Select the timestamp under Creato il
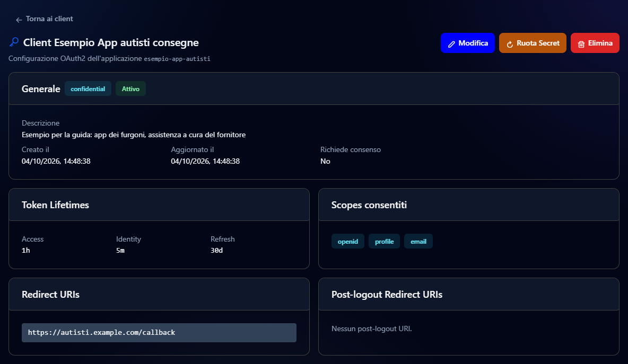 pyautogui.click(x=56, y=161)
